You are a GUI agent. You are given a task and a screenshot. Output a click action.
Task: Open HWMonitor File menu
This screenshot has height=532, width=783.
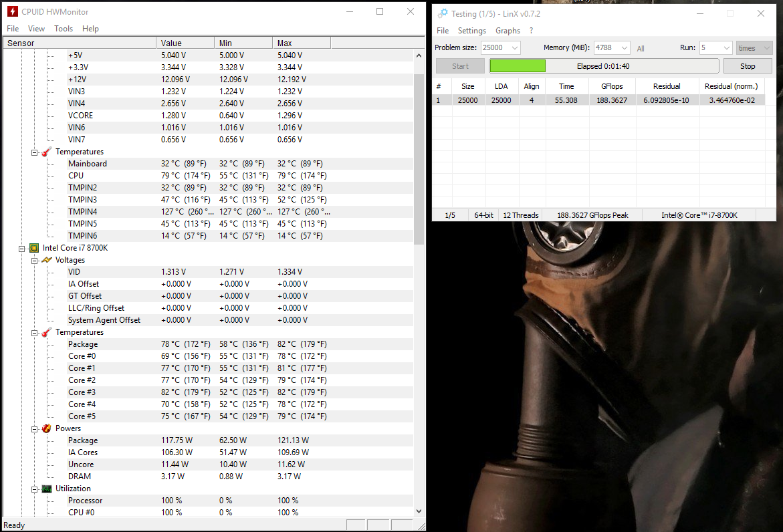click(13, 29)
